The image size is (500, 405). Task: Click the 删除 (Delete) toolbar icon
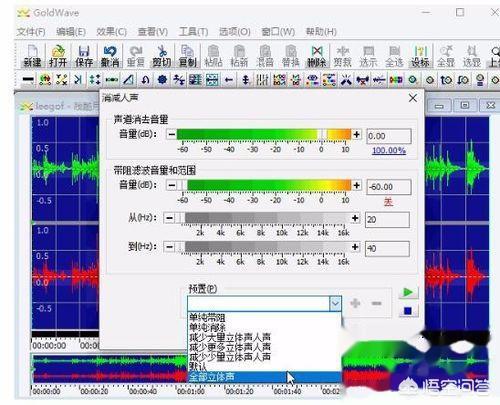[x=317, y=56]
